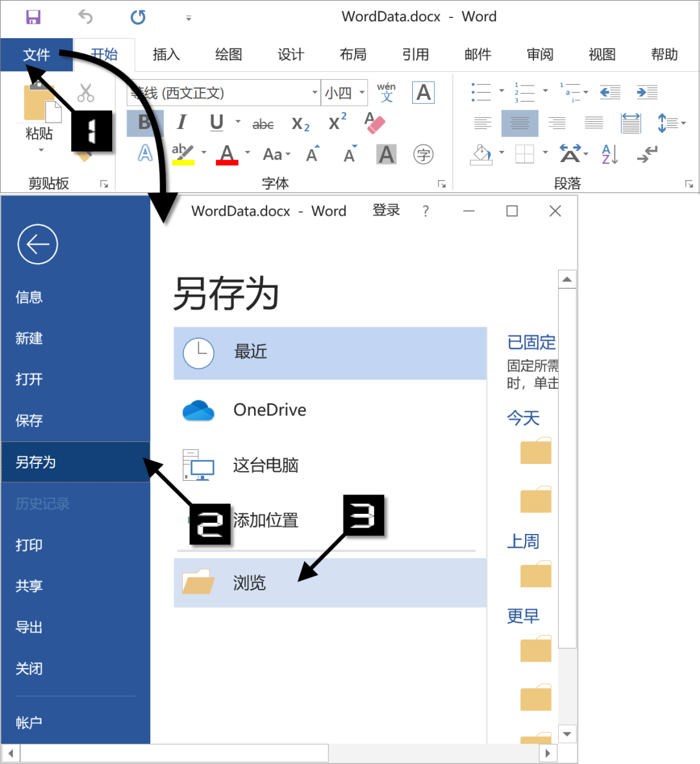700x764 pixels.
Task: Click the decrease indent icon
Action: click(610, 92)
